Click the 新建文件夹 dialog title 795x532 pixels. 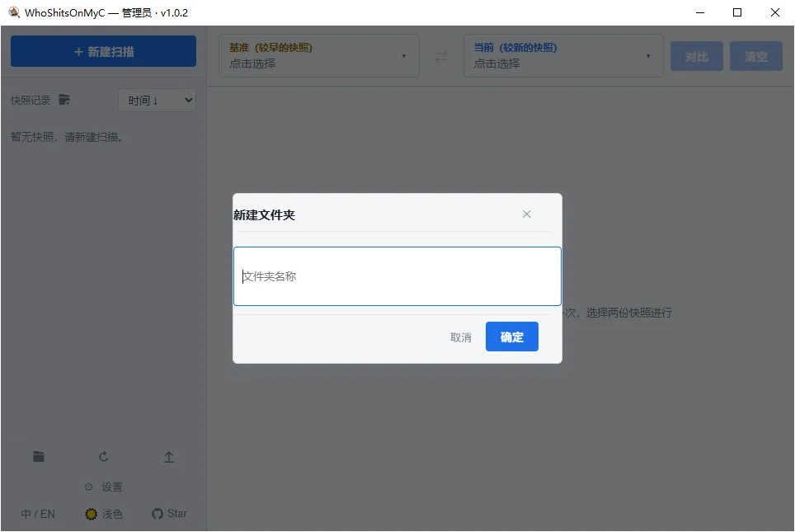point(264,215)
